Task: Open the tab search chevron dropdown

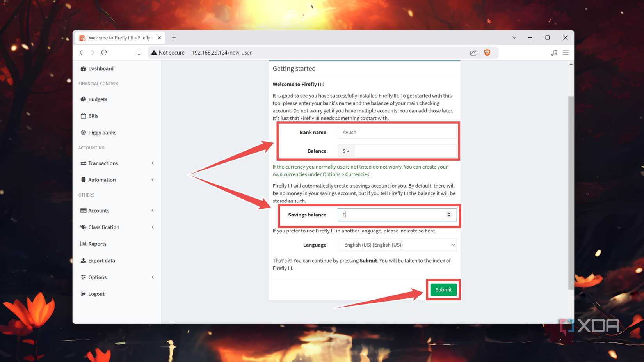Action: (514, 38)
